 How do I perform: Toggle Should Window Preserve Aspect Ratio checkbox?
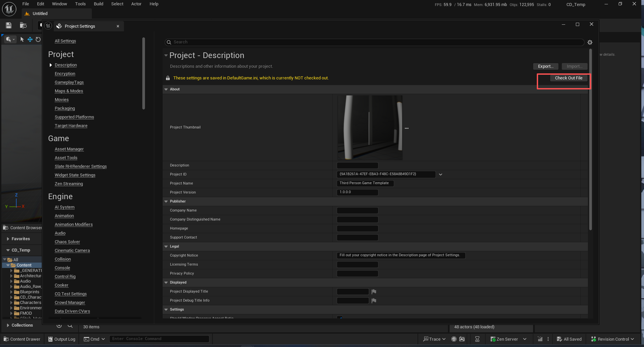click(340, 318)
